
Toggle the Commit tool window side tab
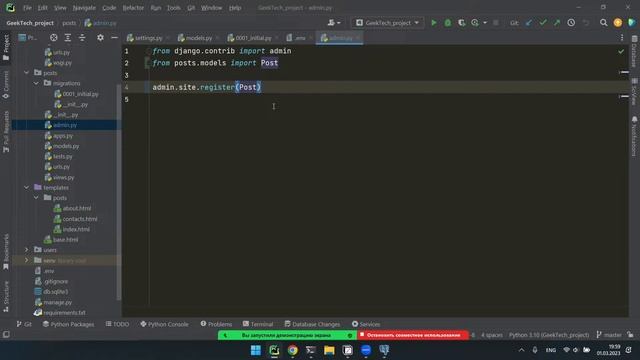6,85
